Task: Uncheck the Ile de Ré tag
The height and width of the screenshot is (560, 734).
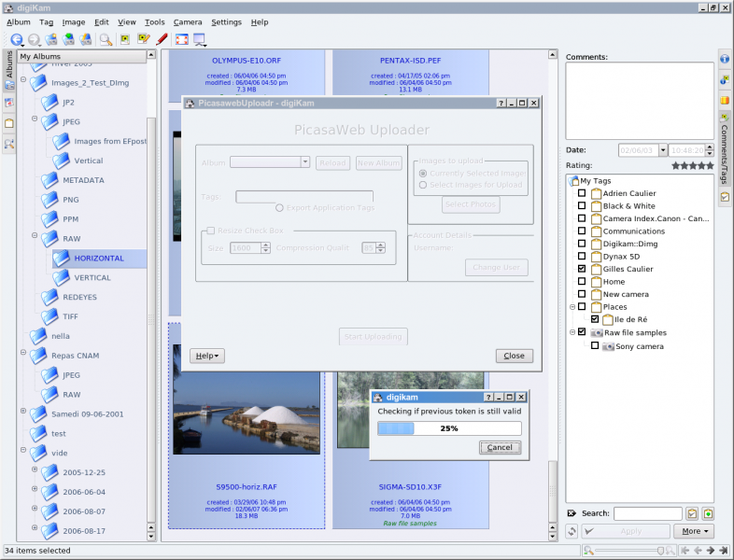Action: (595, 319)
